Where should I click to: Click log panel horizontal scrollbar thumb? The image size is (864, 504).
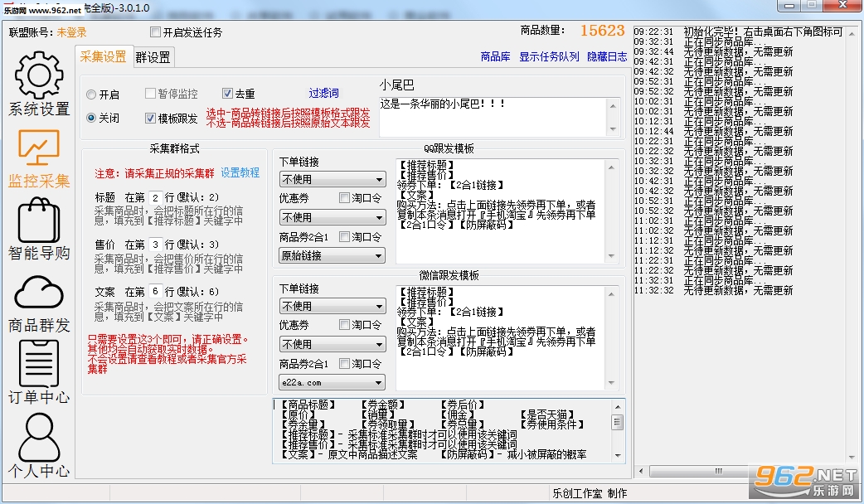(x=717, y=471)
